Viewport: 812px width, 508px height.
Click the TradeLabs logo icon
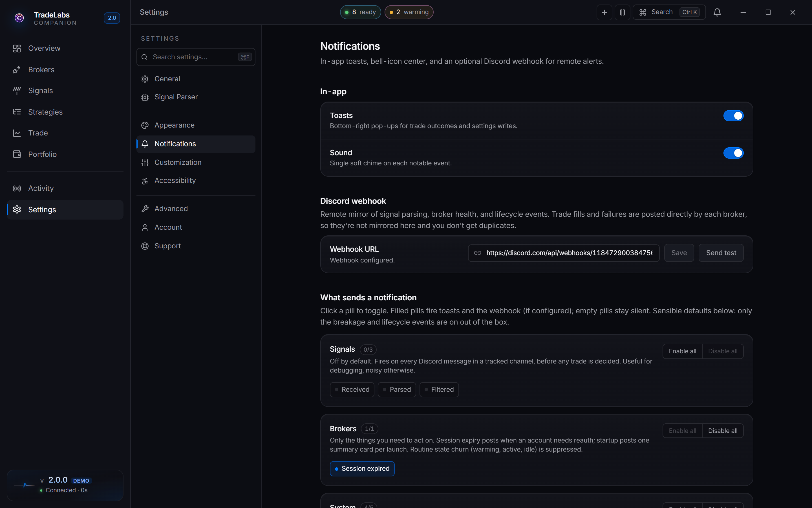[19, 18]
